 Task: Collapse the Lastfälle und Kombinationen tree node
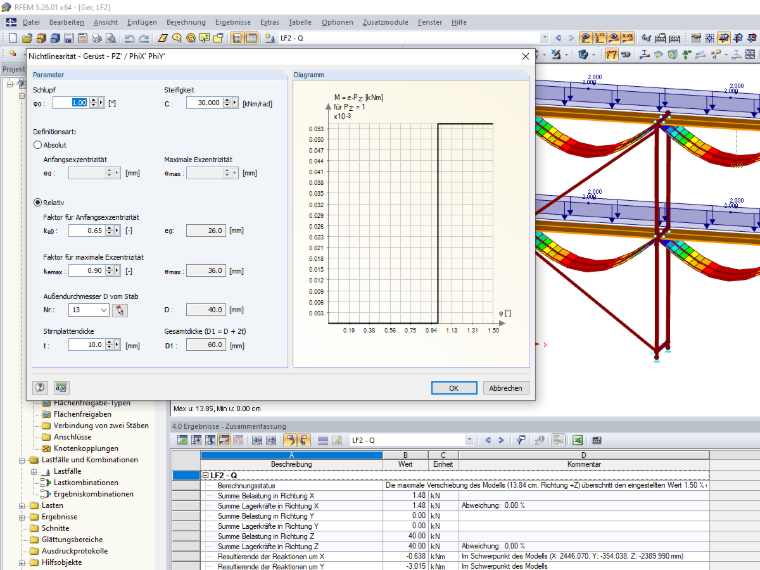(22, 460)
